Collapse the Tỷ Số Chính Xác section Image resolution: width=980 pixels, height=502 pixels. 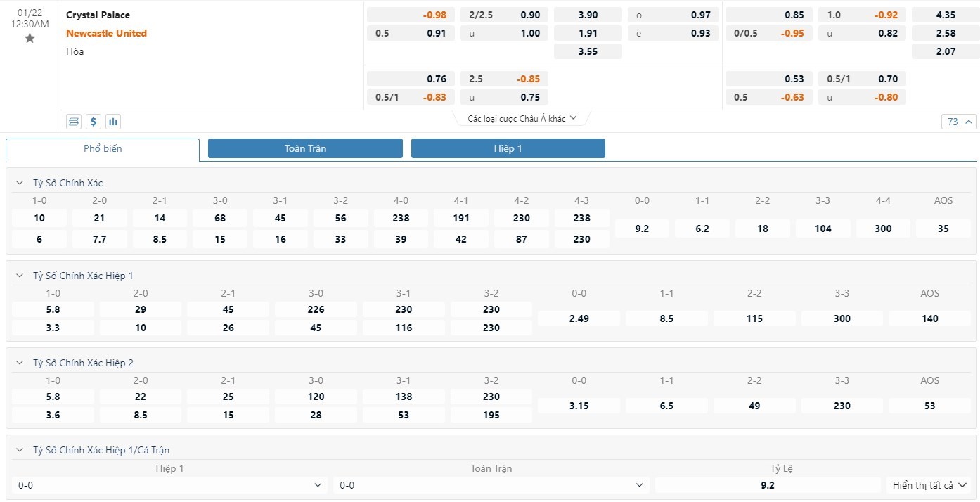point(19,183)
